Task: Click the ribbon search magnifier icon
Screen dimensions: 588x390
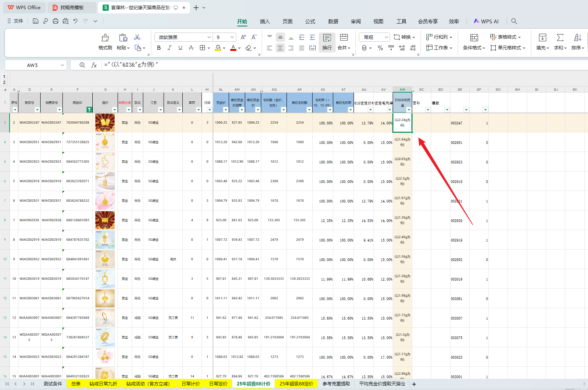Action: pos(514,21)
